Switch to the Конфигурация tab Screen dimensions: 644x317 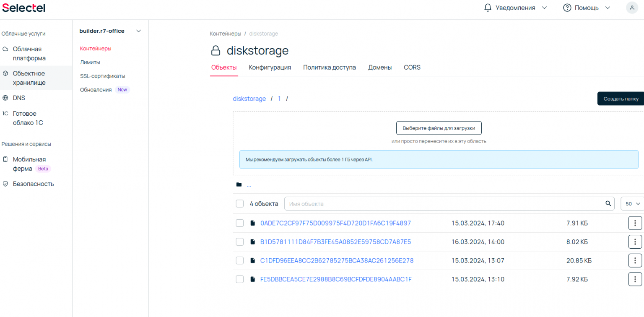click(x=270, y=68)
